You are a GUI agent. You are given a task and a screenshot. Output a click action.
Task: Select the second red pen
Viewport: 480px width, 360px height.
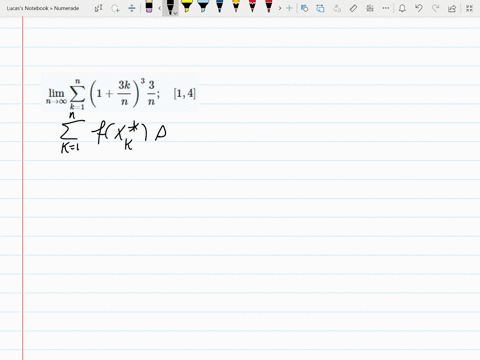[x=269, y=7]
